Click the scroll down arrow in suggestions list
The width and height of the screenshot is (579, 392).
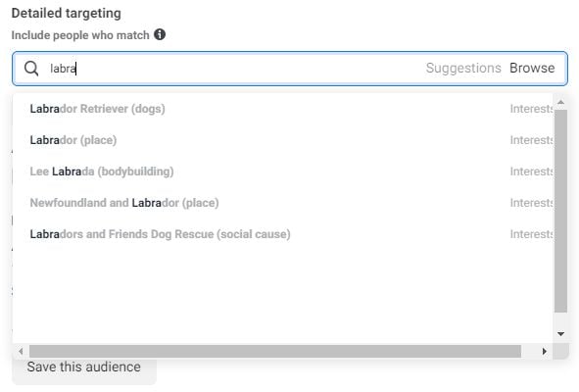(560, 333)
